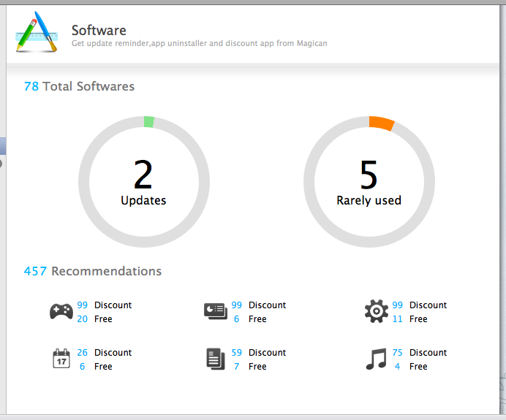This screenshot has height=420, width=506.
Task: Open the game controller category icon
Action: click(61, 311)
